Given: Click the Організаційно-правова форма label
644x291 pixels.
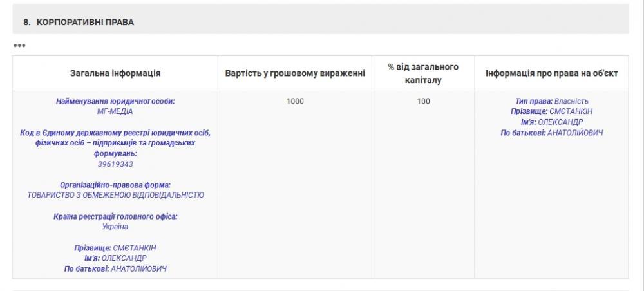Looking at the screenshot, I should pos(115,185).
